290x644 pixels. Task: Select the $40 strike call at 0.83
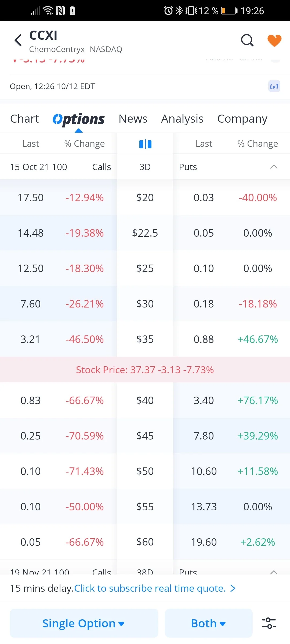tap(58, 400)
